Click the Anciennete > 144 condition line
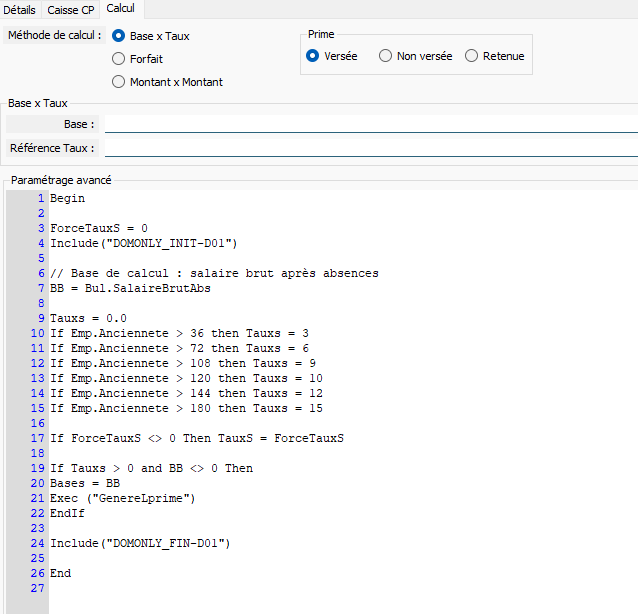The image size is (638, 614). tap(186, 393)
